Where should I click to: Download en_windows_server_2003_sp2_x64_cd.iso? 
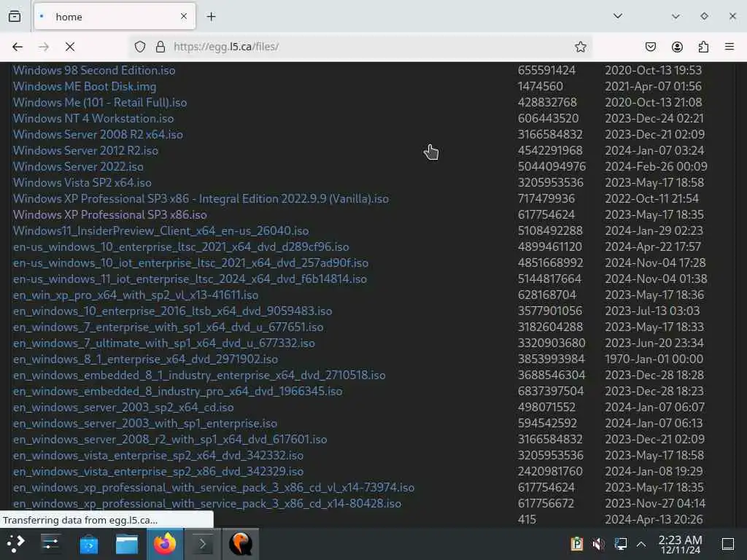[x=123, y=408]
